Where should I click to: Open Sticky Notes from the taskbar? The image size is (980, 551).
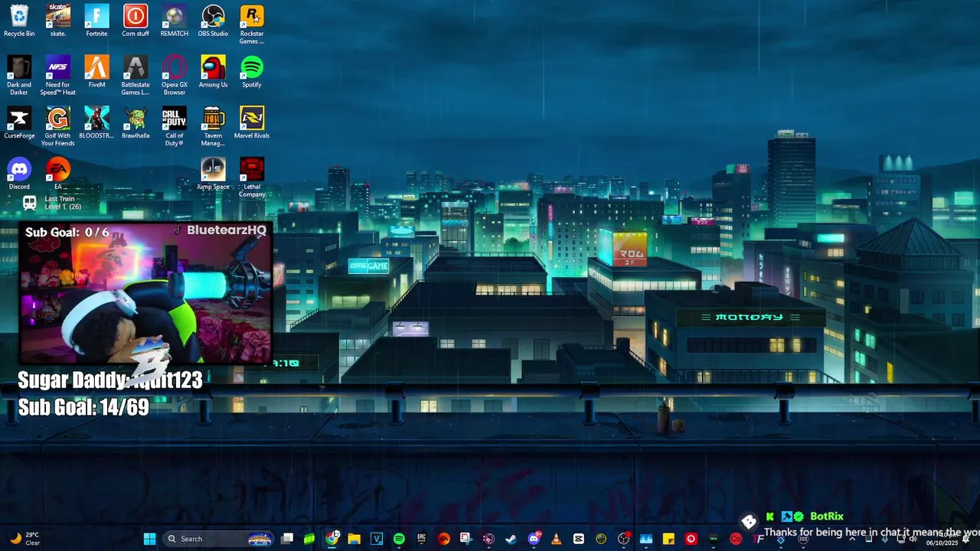(668, 539)
